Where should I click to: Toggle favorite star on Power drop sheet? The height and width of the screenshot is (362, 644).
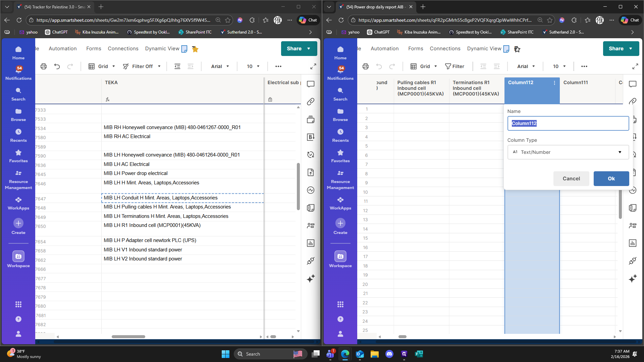tap(517, 49)
